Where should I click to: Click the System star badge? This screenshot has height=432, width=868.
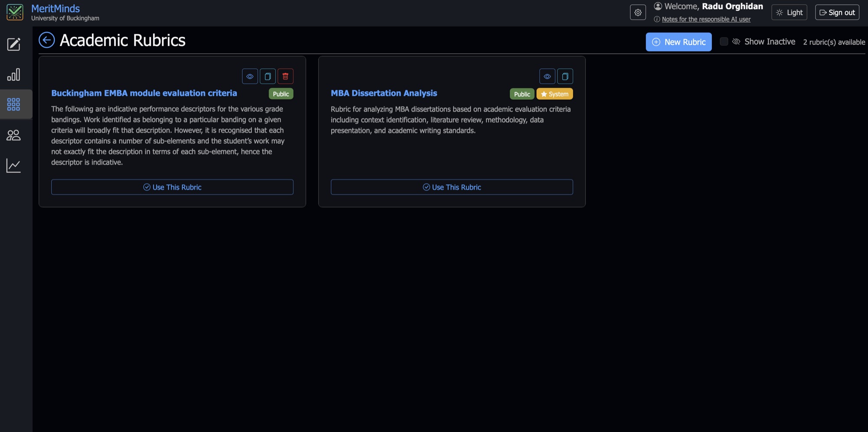pos(555,94)
